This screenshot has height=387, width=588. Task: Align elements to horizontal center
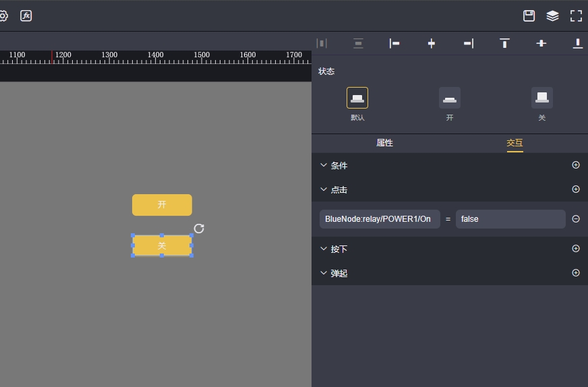(x=432, y=44)
